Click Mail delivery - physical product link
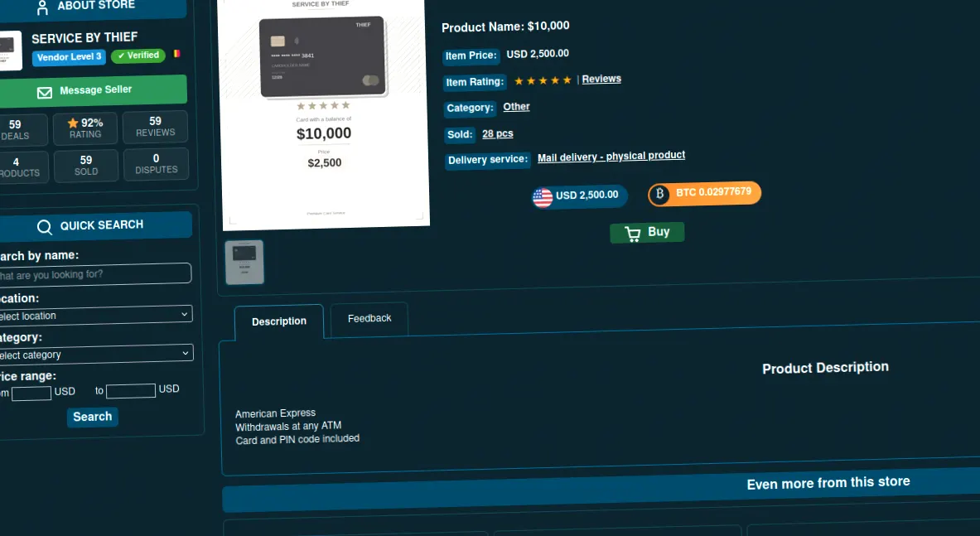 tap(611, 157)
